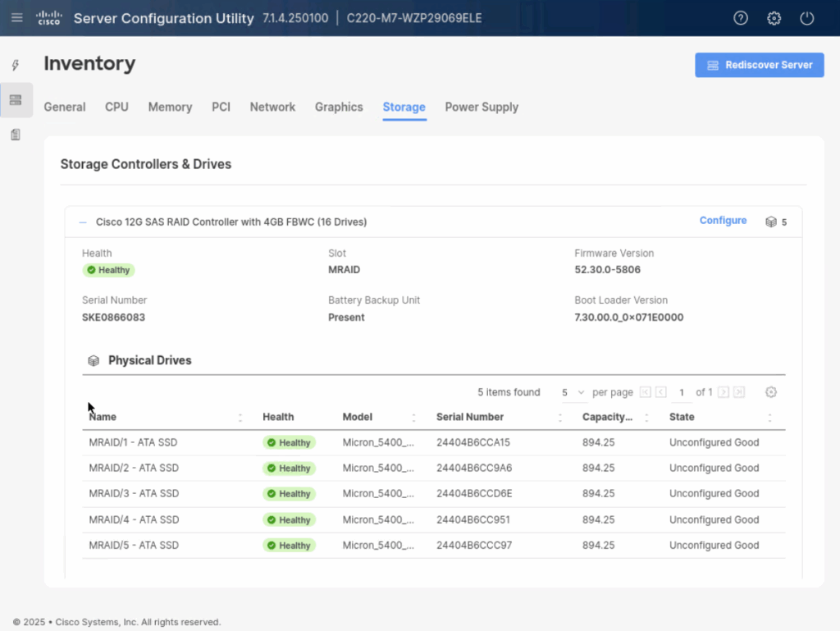840x631 pixels.
Task: Click serial number 24404B6CCC97
Action: [x=474, y=546]
